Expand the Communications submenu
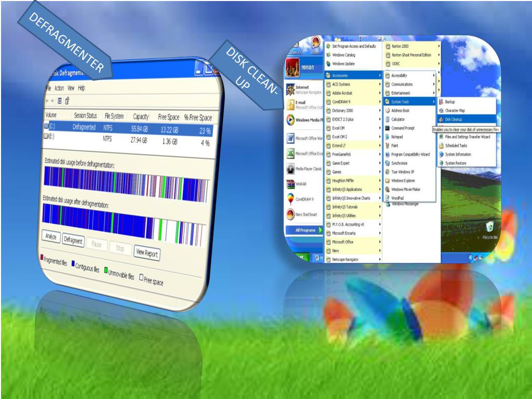Image resolution: width=532 pixels, height=399 pixels. click(409, 84)
